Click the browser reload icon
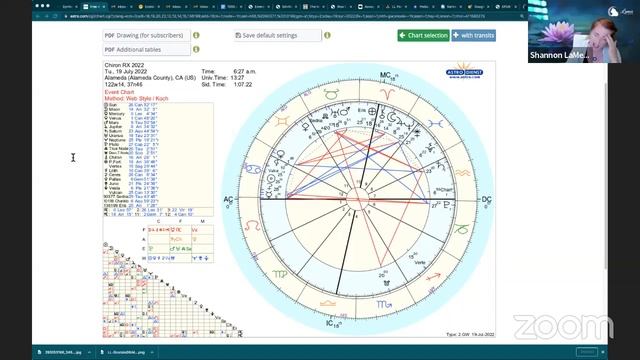 [x=56, y=16]
